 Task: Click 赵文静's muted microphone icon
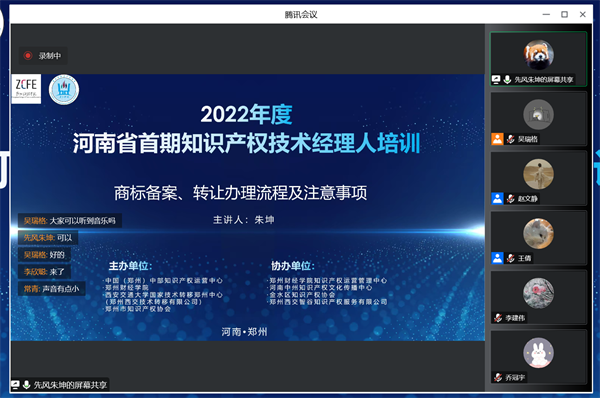(x=510, y=199)
